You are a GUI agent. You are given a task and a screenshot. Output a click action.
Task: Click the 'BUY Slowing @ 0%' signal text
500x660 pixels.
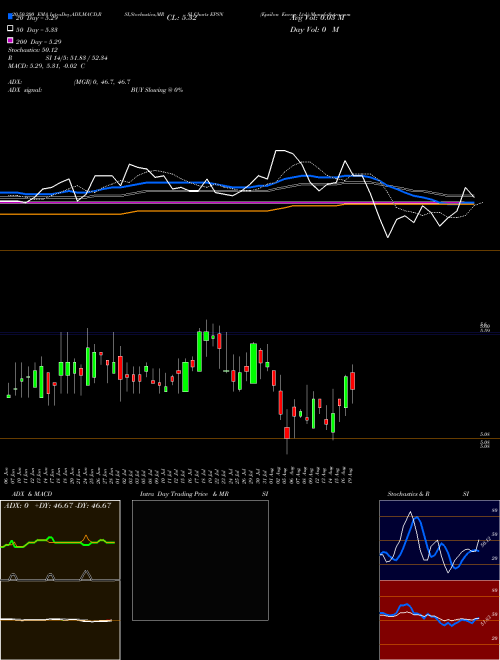click(x=157, y=90)
